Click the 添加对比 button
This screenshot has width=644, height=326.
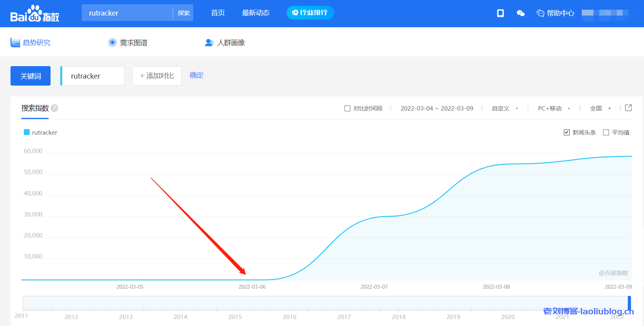pyautogui.click(x=157, y=76)
